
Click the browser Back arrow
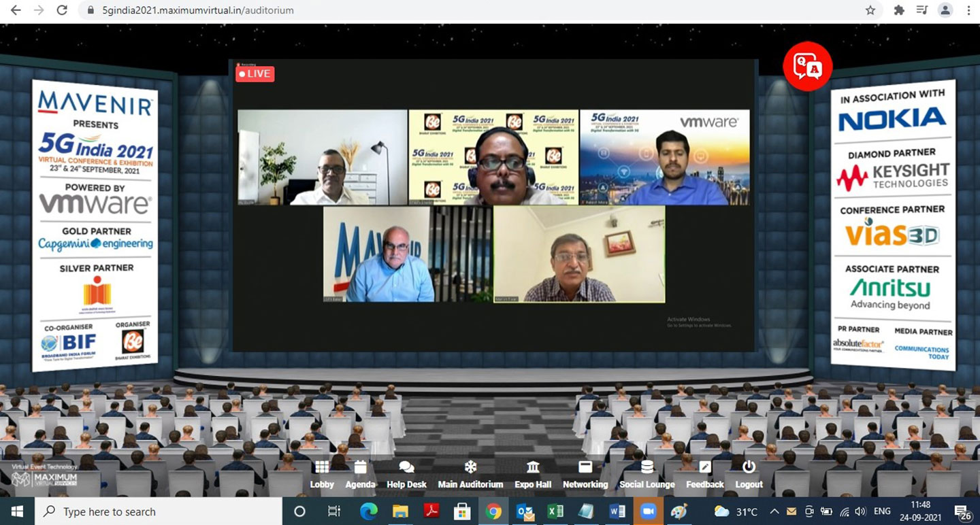(16, 10)
